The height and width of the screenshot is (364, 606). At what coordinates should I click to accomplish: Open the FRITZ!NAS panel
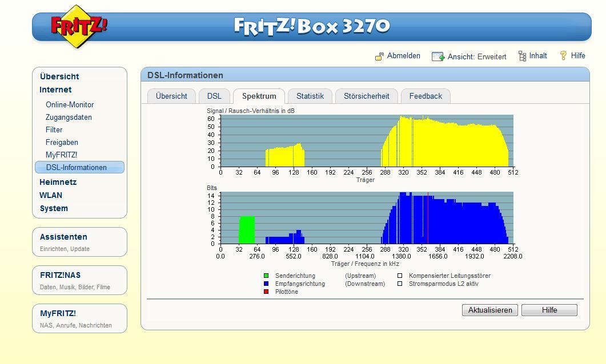pos(79,280)
